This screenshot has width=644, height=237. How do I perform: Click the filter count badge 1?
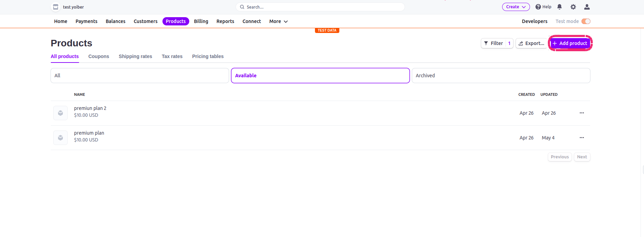509,43
